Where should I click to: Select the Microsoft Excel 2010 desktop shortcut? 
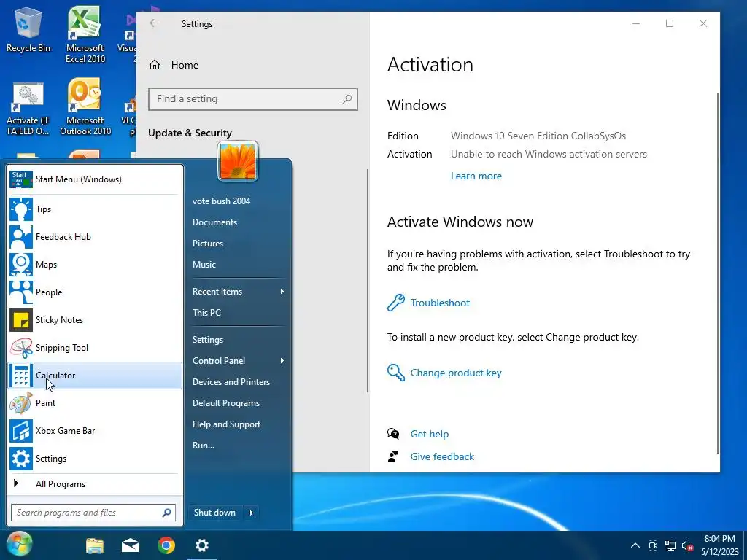pos(85,34)
